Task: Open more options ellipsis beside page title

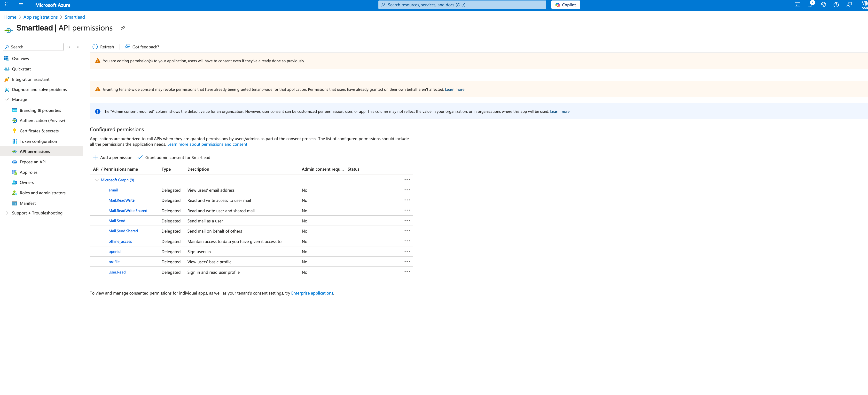Action: click(x=133, y=28)
